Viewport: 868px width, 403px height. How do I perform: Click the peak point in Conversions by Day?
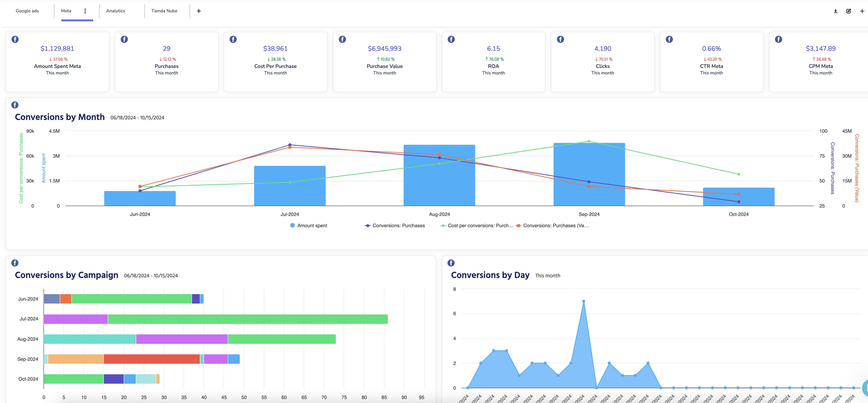[584, 301]
